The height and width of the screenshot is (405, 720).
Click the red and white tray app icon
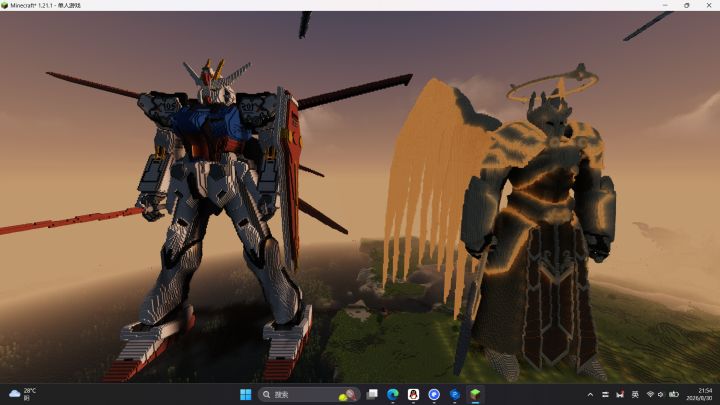tap(620, 394)
